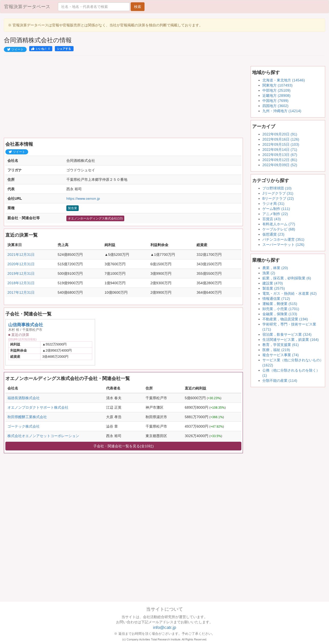Click the Tweet button in the 会社基本情報 panel
Image resolution: width=329 pixels, height=644 pixels.
[x=17, y=152]
